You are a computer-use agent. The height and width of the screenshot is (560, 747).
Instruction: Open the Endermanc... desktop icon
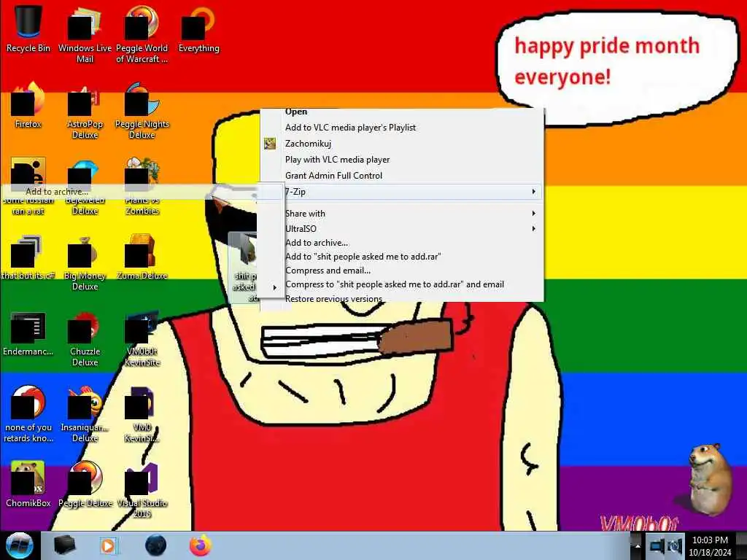coord(28,333)
